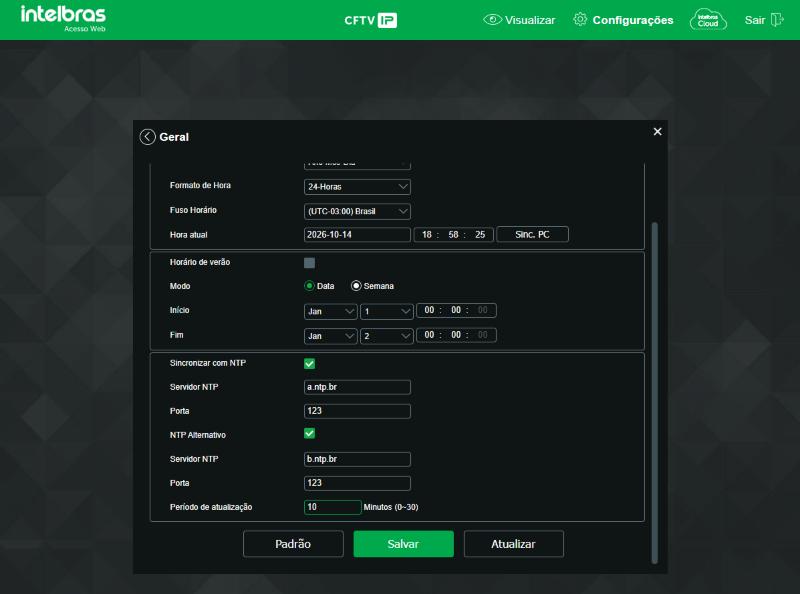The width and height of the screenshot is (800, 594).
Task: Click the minutes value 58 in Hora atual
Action: 453,235
